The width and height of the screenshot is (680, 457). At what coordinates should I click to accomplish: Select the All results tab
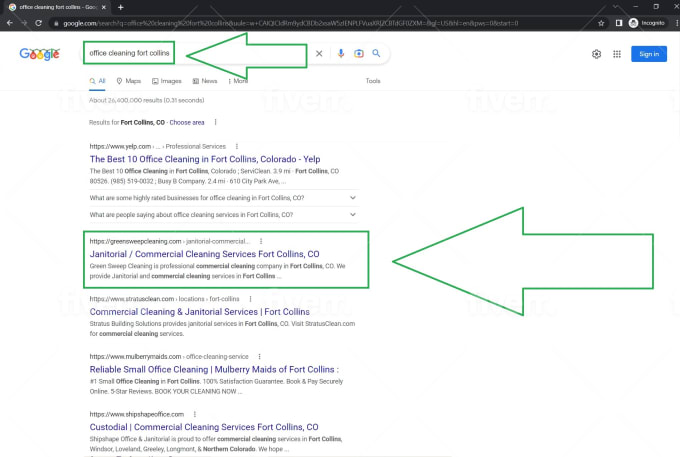pyautogui.click(x=97, y=81)
